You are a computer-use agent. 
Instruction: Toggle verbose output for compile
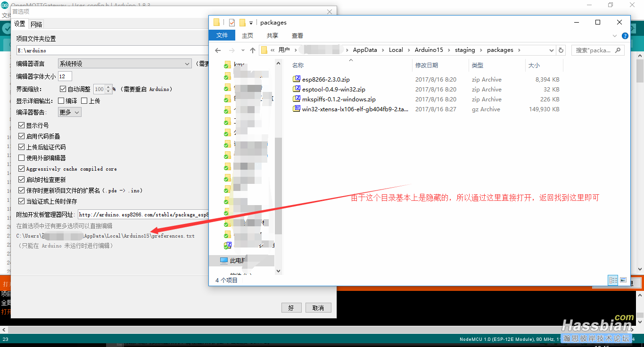point(61,100)
